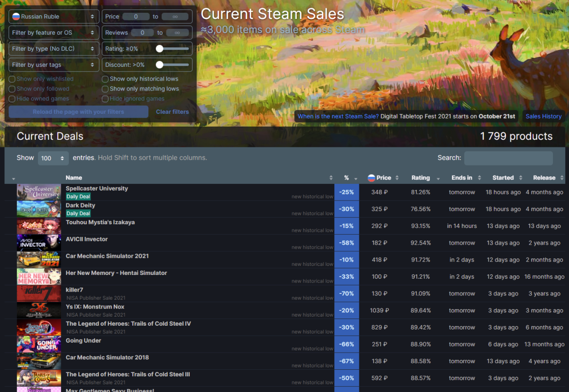Screen dimensions: 569x392
Task: Open Filter by type (No DLC) dropdown
Action: point(54,49)
